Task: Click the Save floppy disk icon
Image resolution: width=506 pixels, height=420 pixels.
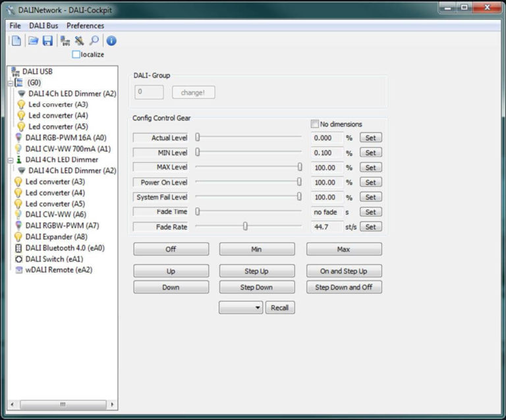Action: pos(47,41)
